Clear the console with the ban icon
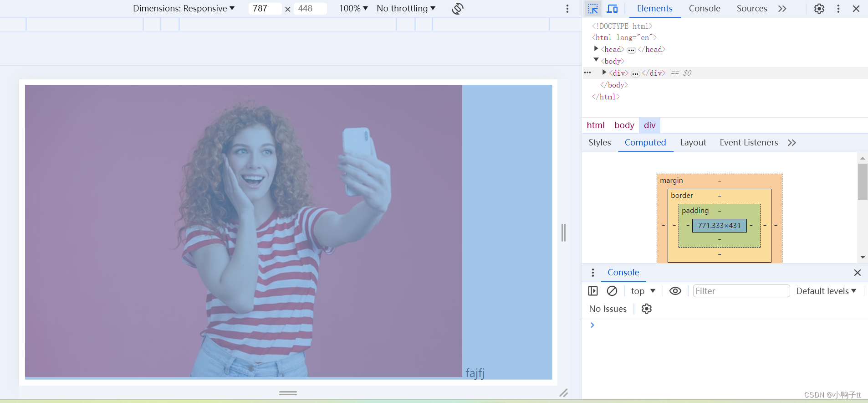The height and width of the screenshot is (403, 868). 612,291
